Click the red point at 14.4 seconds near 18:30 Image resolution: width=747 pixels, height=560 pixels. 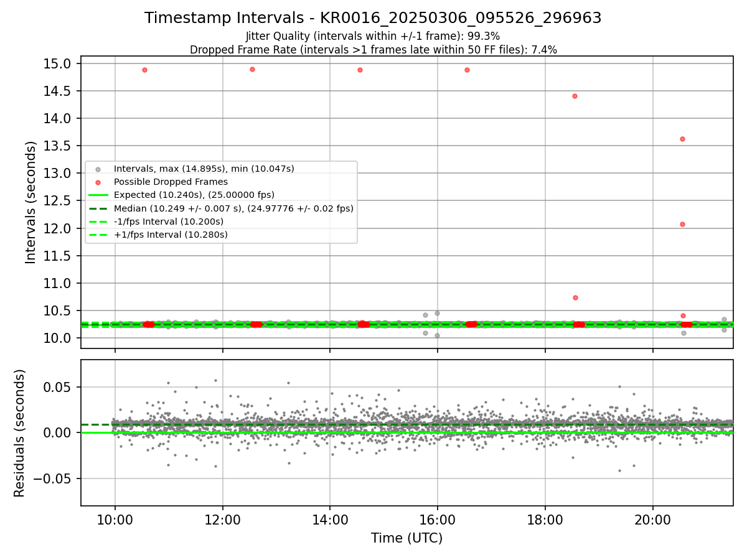coord(575,96)
